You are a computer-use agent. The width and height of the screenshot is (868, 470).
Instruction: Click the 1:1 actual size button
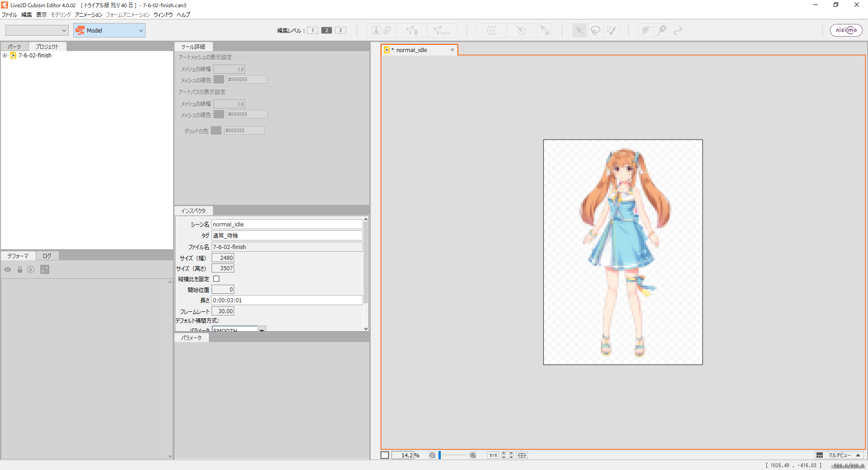click(493, 455)
